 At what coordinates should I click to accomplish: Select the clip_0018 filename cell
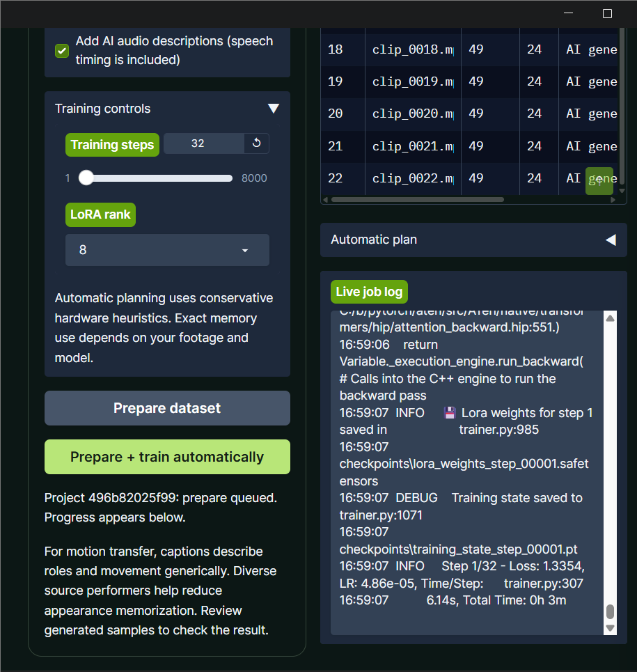(413, 49)
